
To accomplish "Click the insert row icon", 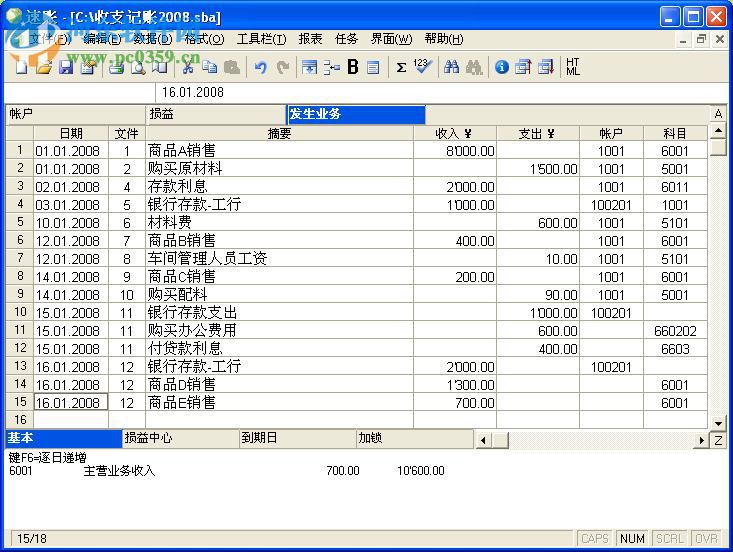I will click(309, 67).
